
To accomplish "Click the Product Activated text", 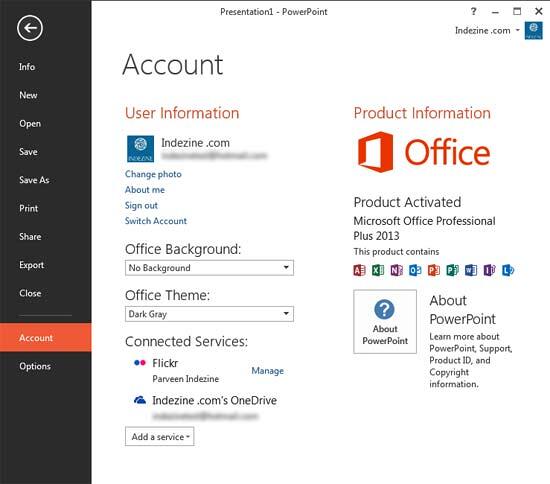I will tap(407, 202).
